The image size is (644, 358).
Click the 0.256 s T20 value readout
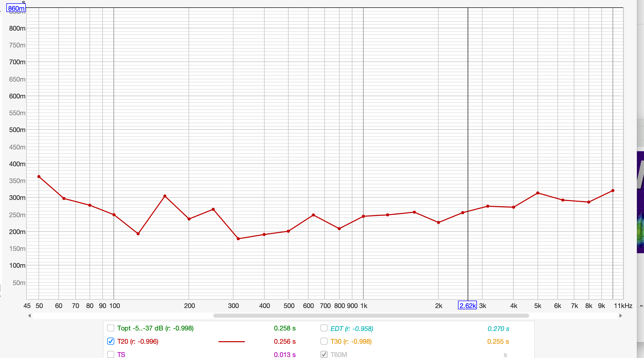(284, 341)
